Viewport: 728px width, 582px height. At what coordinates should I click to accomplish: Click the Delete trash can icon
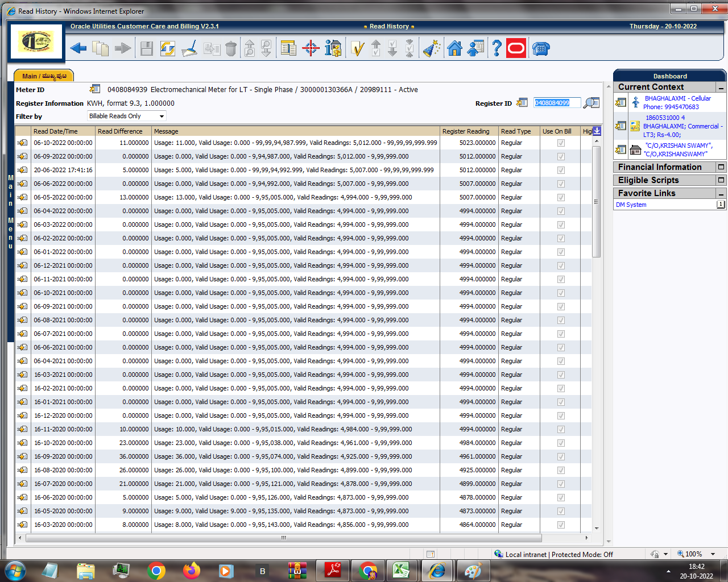coord(231,49)
